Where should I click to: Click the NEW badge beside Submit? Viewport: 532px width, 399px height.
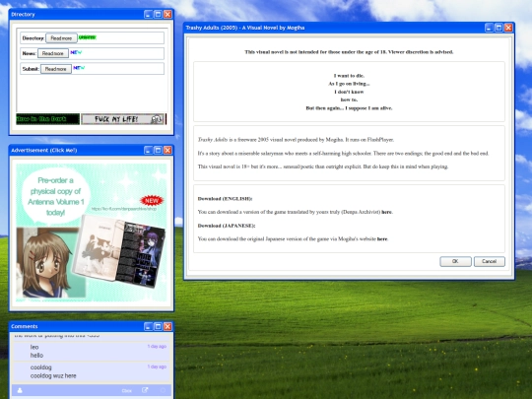[79, 68]
